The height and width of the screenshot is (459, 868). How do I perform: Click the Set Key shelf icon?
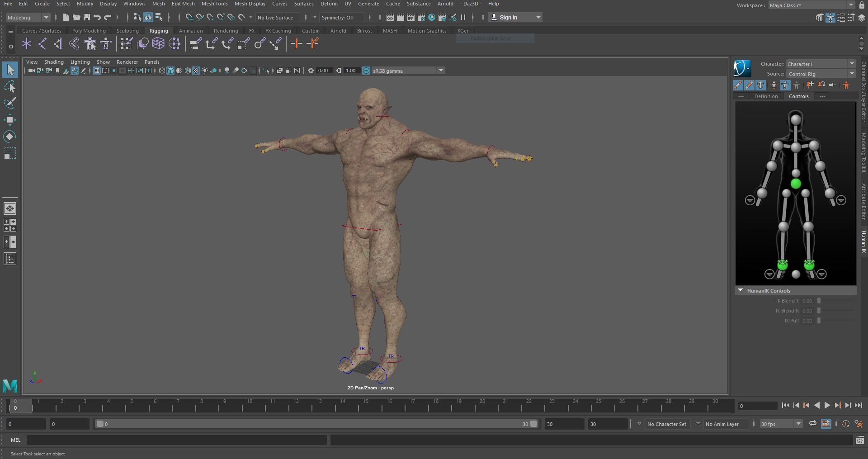296,44
